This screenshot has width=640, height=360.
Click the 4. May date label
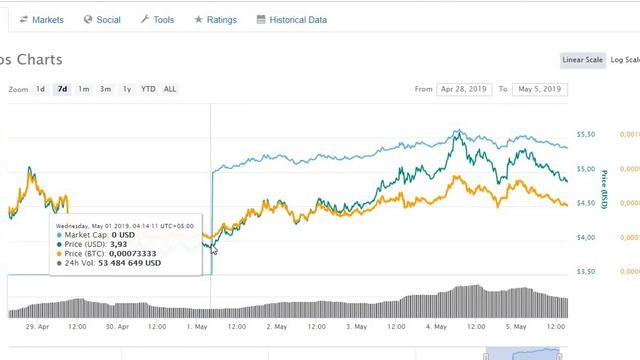point(436,327)
